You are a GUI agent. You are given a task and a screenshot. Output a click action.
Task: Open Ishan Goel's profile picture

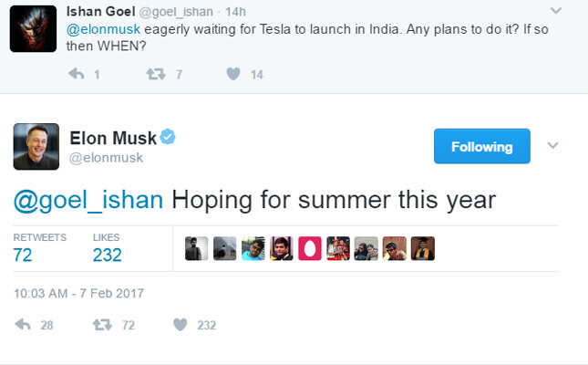tap(35, 28)
